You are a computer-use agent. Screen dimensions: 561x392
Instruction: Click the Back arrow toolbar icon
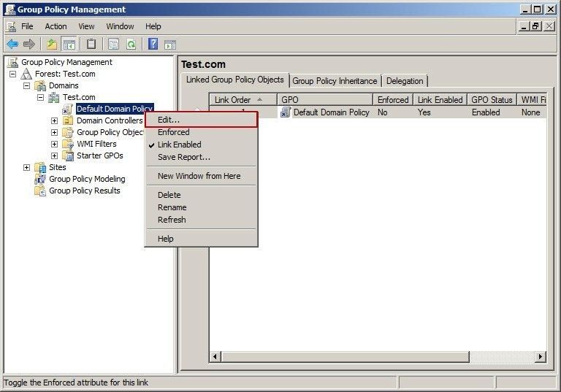coord(12,45)
